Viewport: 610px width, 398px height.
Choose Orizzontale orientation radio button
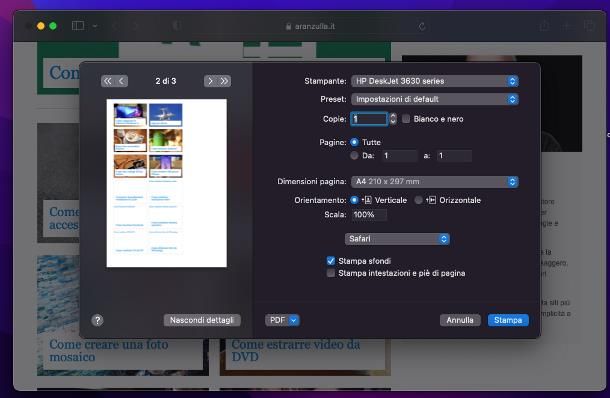[418, 200]
